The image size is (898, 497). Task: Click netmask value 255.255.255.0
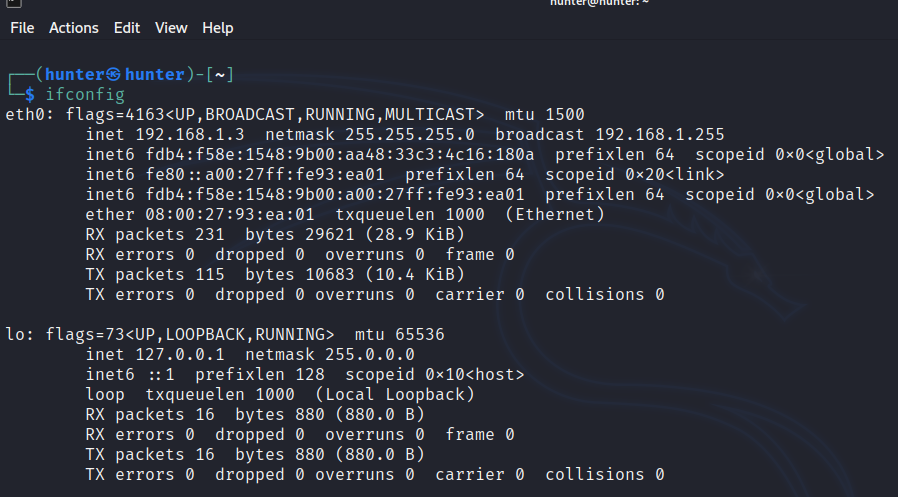[x=409, y=135]
